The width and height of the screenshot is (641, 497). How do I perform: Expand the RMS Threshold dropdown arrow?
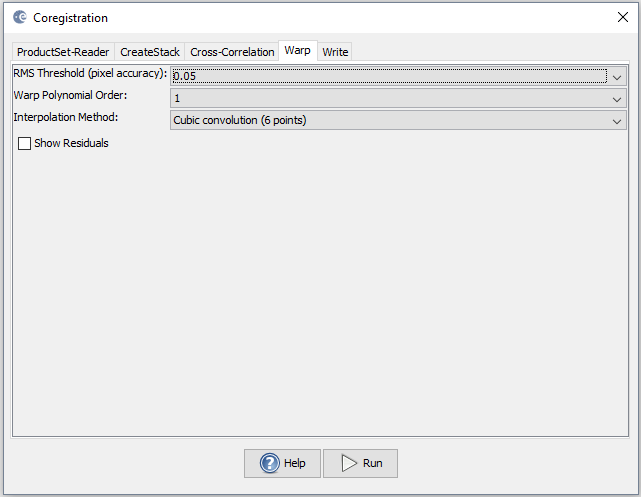617,77
